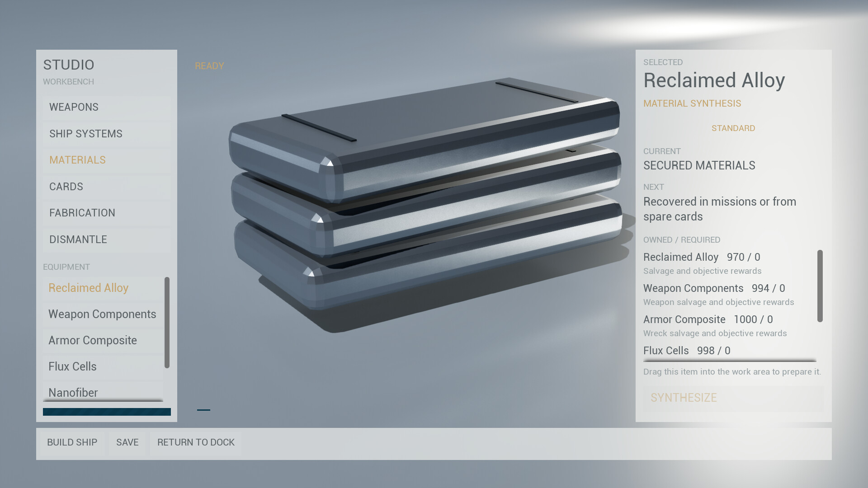The image size is (868, 488).
Task: Click the STUDIO panel title
Action: click(x=69, y=65)
